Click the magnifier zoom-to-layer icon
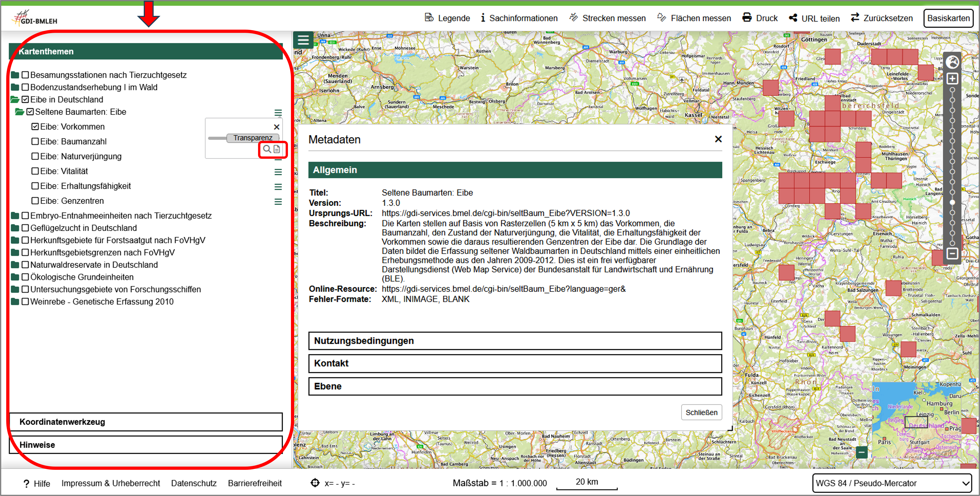This screenshot has width=980, height=496. coord(267,149)
